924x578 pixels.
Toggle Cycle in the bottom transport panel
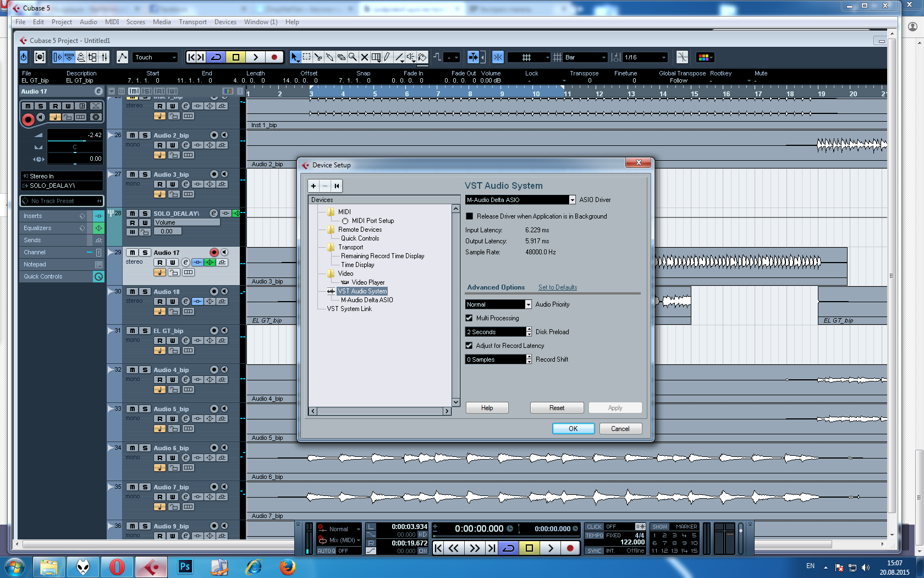pyautogui.click(x=509, y=548)
